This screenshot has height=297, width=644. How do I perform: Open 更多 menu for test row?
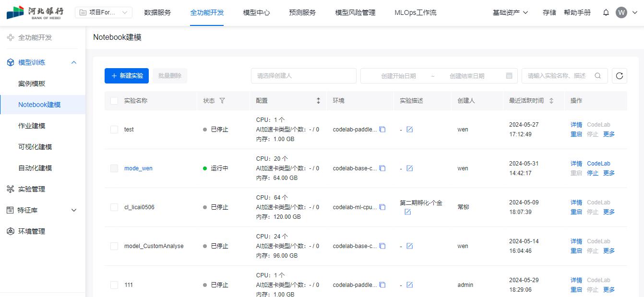pyautogui.click(x=609, y=134)
